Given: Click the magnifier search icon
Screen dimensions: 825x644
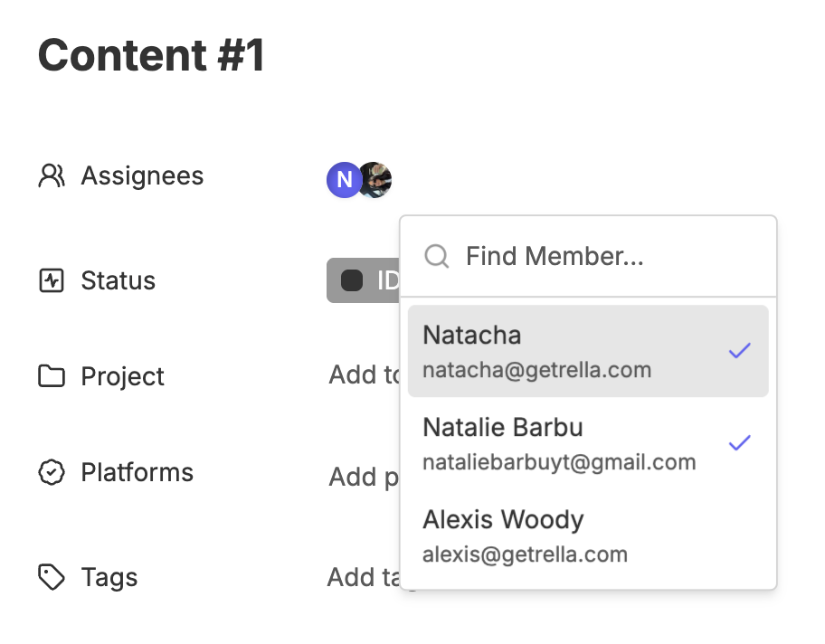Looking at the screenshot, I should click(x=437, y=256).
